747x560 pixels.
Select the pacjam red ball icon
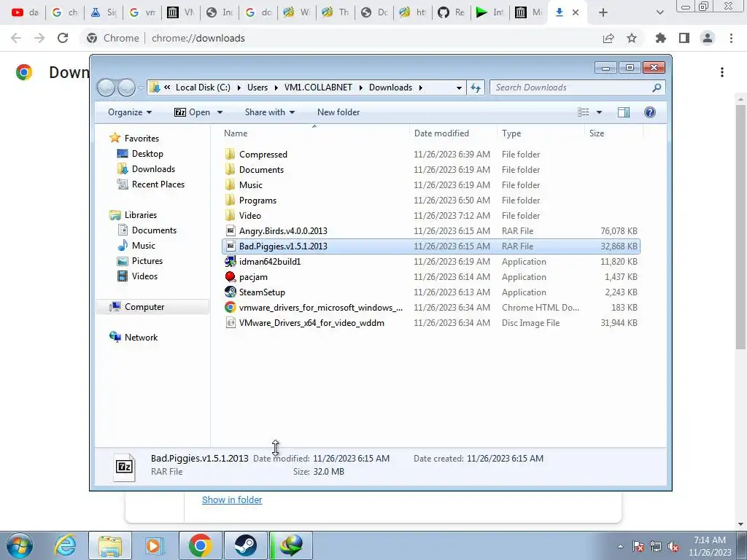(231, 276)
